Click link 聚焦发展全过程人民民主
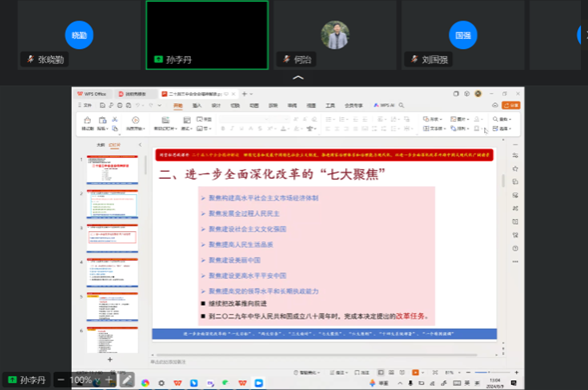588x390 pixels. (x=244, y=213)
